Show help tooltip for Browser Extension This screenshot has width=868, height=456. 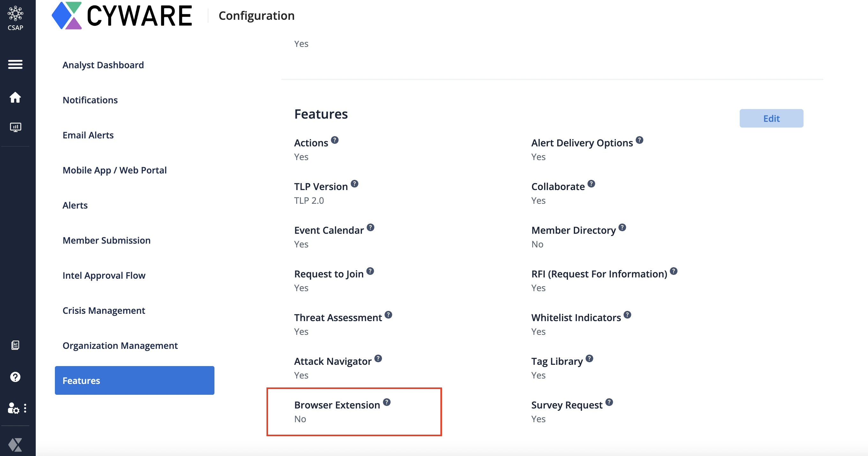pyautogui.click(x=386, y=402)
